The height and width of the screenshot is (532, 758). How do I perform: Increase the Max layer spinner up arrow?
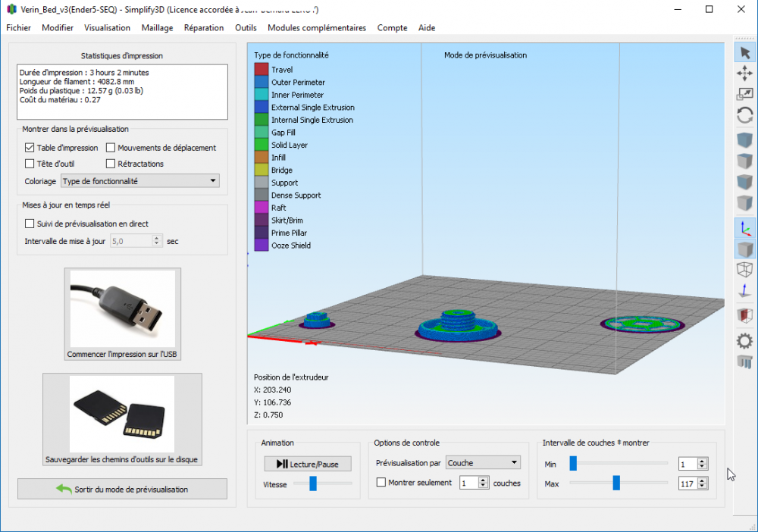pyautogui.click(x=703, y=480)
